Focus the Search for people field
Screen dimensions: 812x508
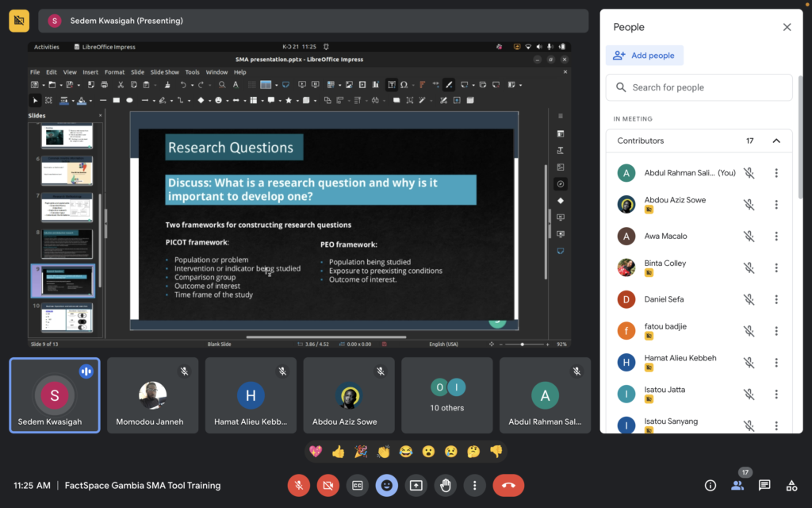tap(699, 87)
